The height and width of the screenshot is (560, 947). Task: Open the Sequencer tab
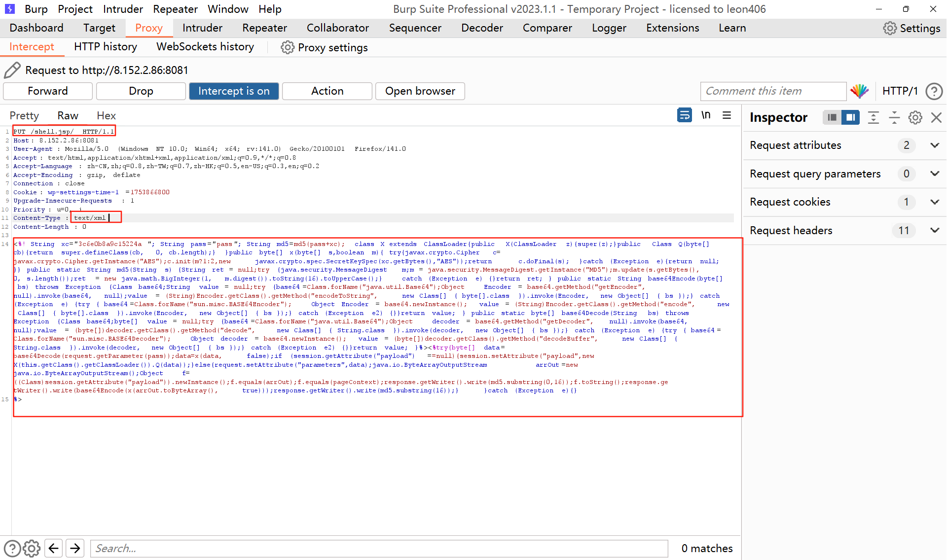pos(415,28)
